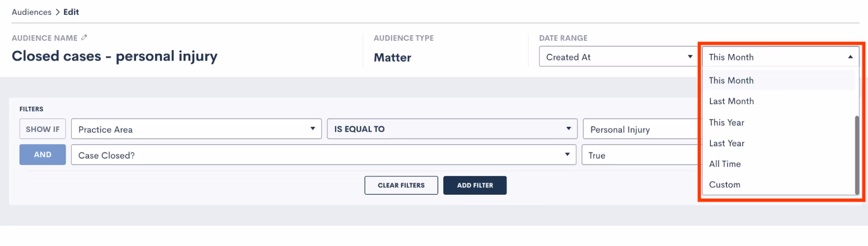Click the True value field
Image resolution: width=868 pixels, height=246 pixels.
641,155
